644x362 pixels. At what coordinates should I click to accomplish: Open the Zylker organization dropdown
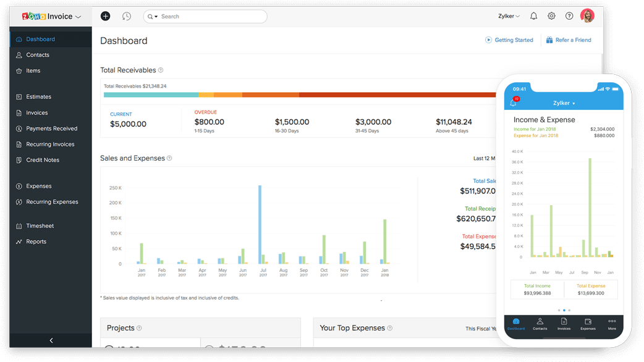[509, 16]
